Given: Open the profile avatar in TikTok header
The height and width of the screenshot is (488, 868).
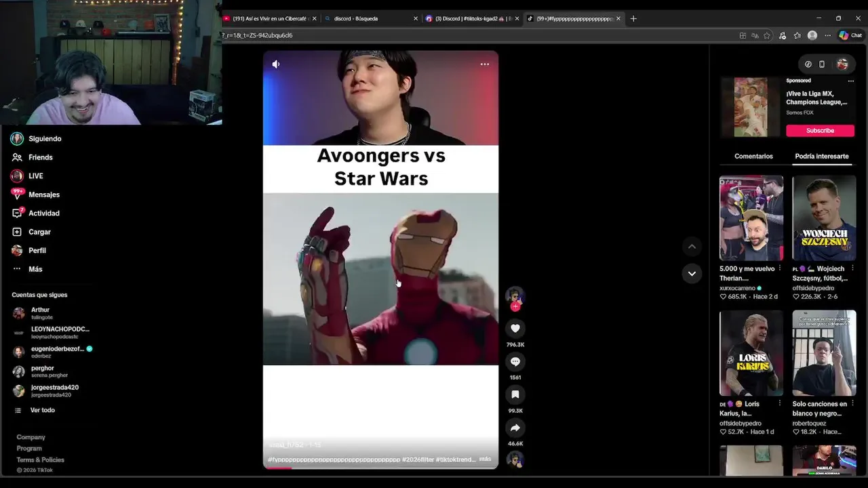Looking at the screenshot, I should click(x=842, y=64).
